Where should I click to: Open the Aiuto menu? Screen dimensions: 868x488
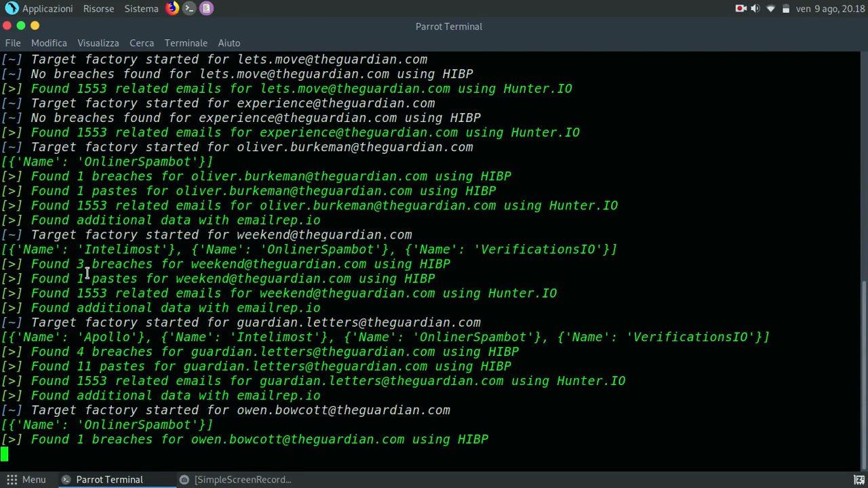(229, 43)
